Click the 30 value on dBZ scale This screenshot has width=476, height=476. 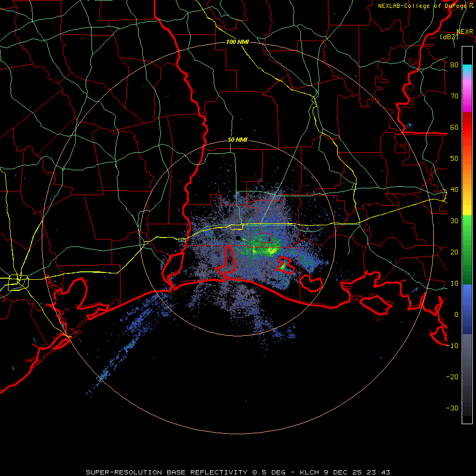[454, 221]
